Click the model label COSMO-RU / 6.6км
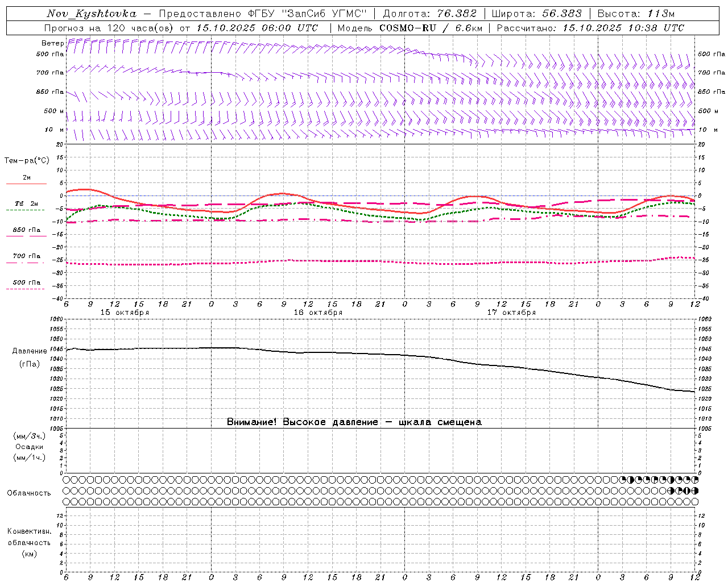The height and width of the screenshot is (582, 728). (x=431, y=28)
